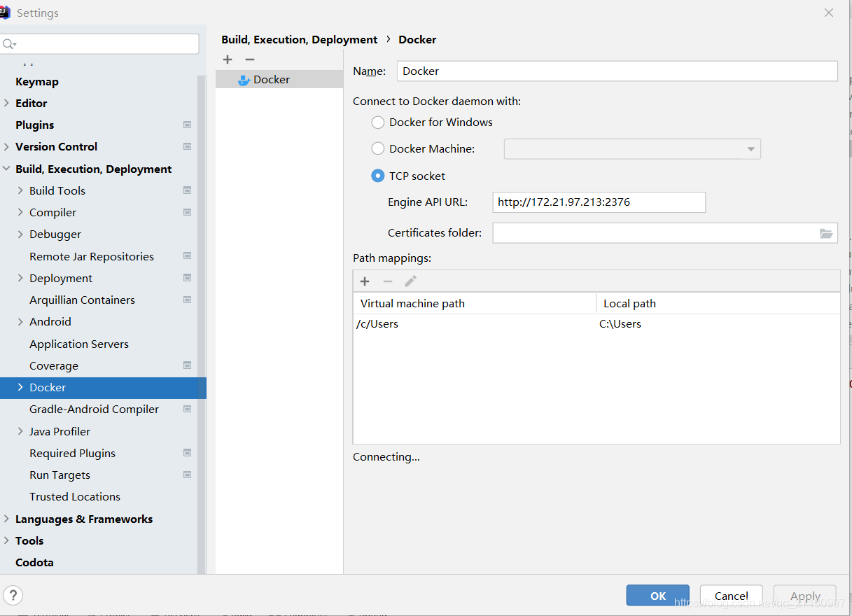Screen dimensions: 852x616
Task: Remove the /c/Users path mapping
Action: pyautogui.click(x=388, y=281)
